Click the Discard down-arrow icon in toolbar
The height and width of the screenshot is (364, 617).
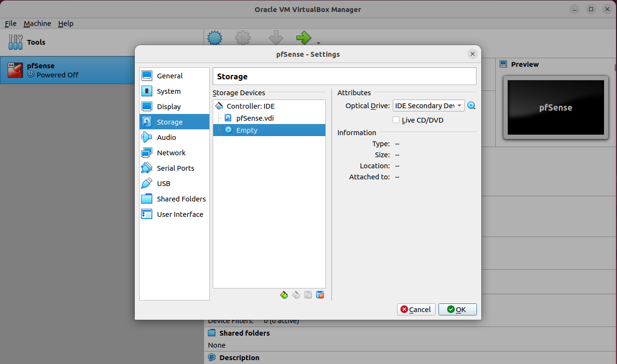click(276, 38)
